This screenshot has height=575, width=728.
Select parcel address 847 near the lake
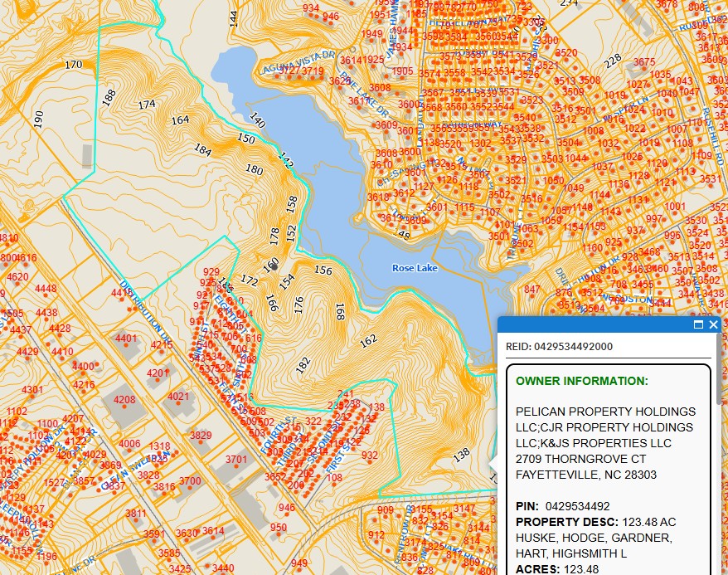(x=532, y=289)
